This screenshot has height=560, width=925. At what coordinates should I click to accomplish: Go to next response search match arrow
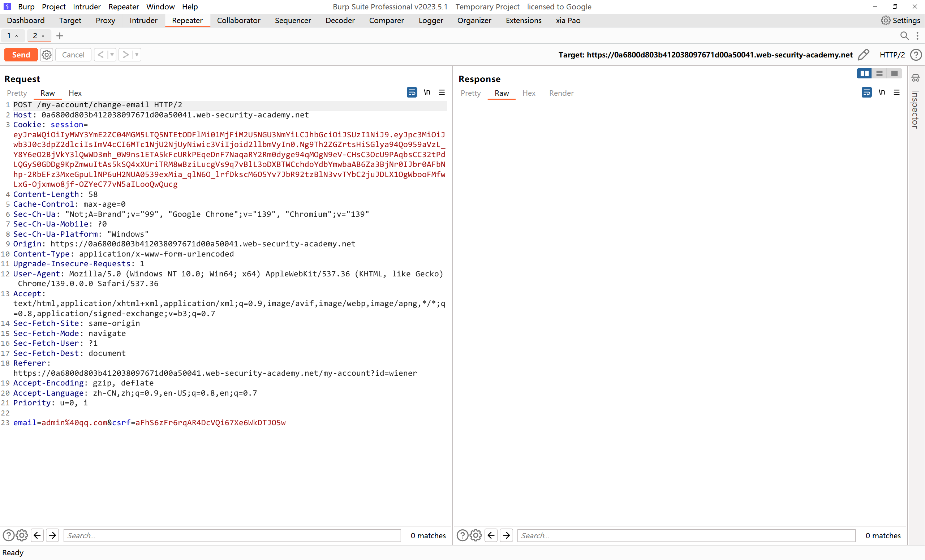[x=507, y=535]
